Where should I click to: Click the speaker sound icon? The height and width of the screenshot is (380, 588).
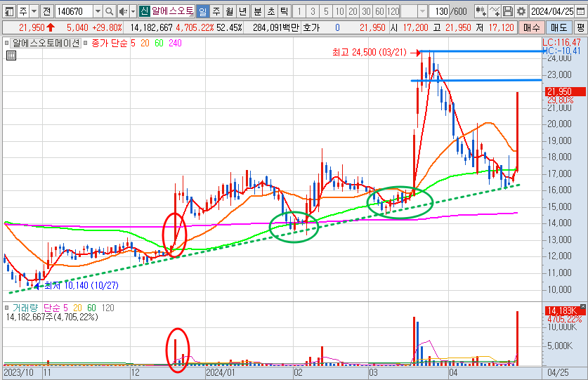(x=123, y=12)
